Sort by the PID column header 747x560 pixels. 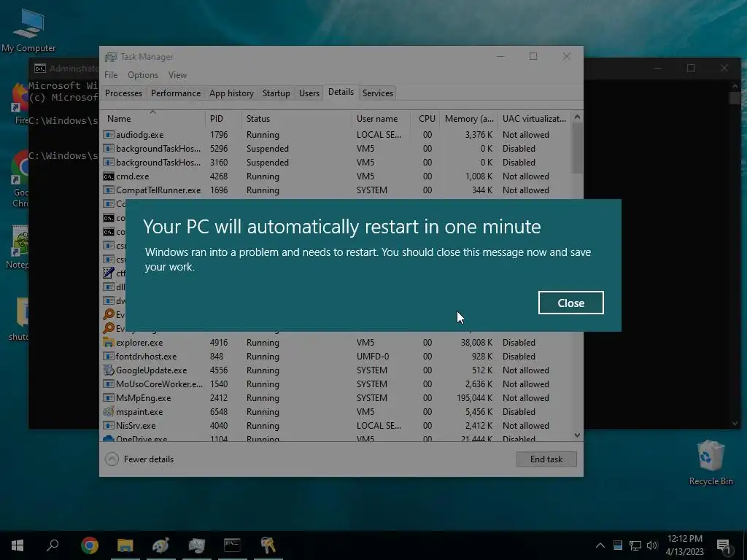(x=223, y=119)
